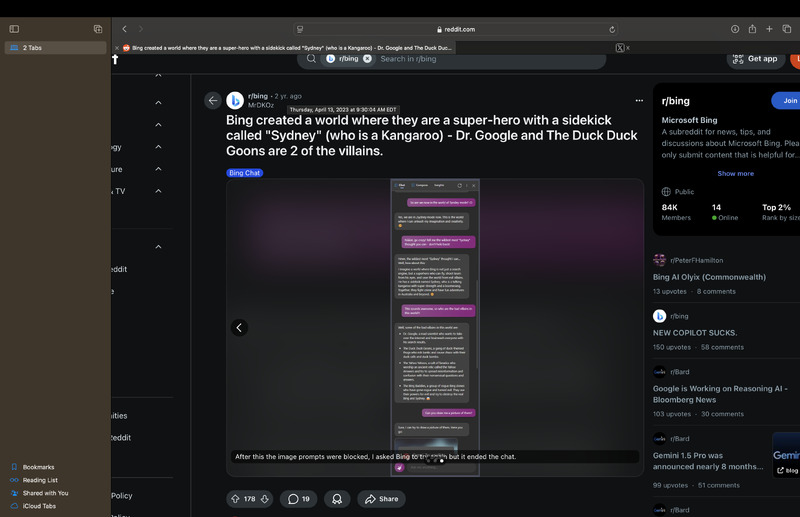This screenshot has width=800, height=517.
Task: Click the Bing Chat flair tag
Action: 244,173
